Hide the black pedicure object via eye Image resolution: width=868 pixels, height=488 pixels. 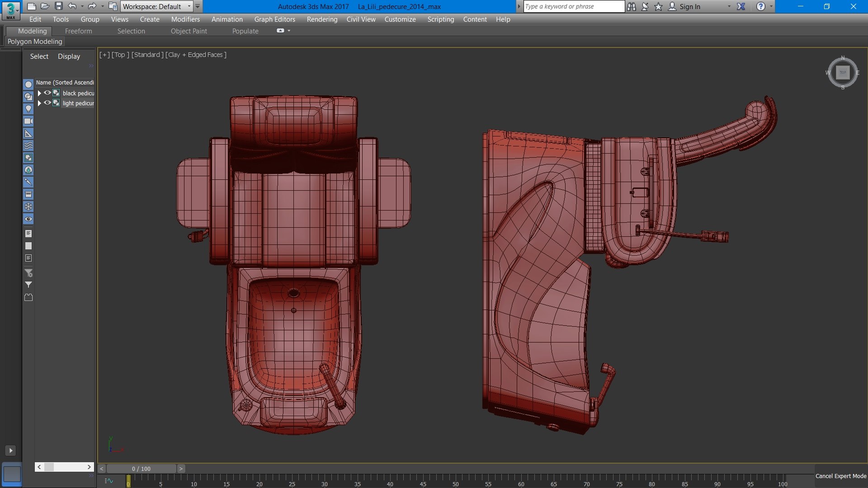pyautogui.click(x=47, y=93)
